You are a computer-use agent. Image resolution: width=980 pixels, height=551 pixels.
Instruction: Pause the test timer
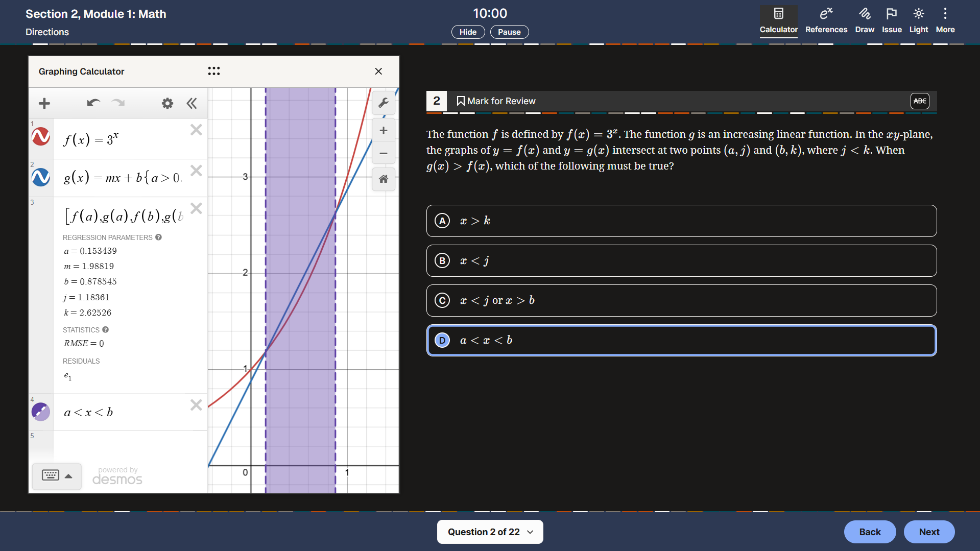(509, 32)
